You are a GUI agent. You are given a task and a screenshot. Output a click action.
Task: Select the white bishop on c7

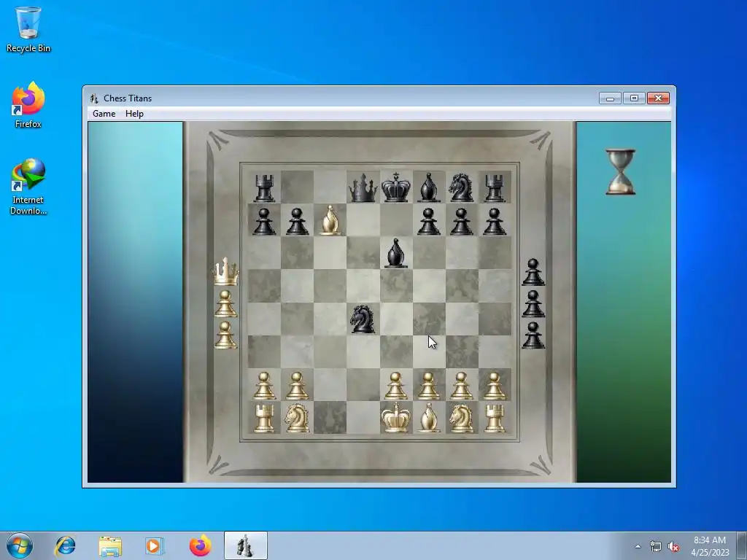point(330,220)
